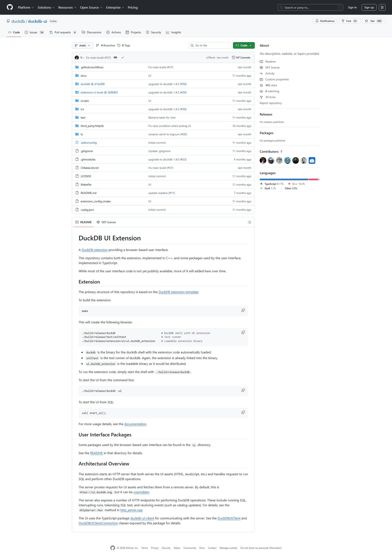Open the main branch dropdown
Screen dimensions: 392x558
82,45
